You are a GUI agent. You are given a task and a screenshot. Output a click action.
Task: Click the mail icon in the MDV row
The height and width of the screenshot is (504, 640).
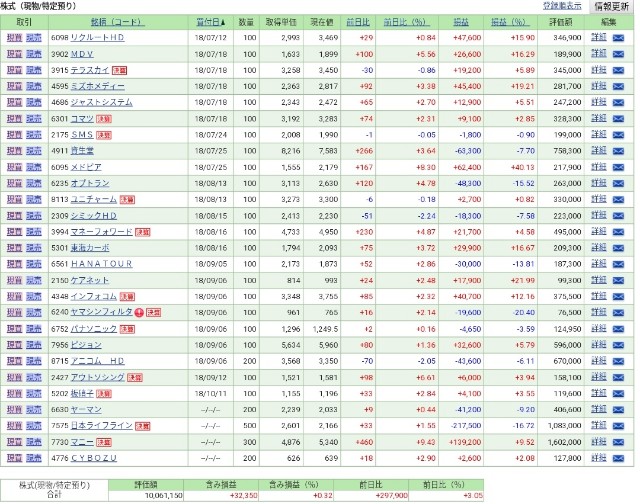click(618, 54)
